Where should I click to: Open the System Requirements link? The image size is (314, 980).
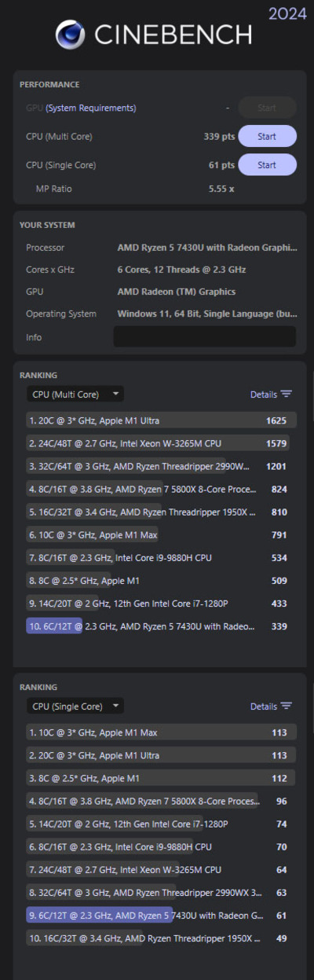[91, 108]
